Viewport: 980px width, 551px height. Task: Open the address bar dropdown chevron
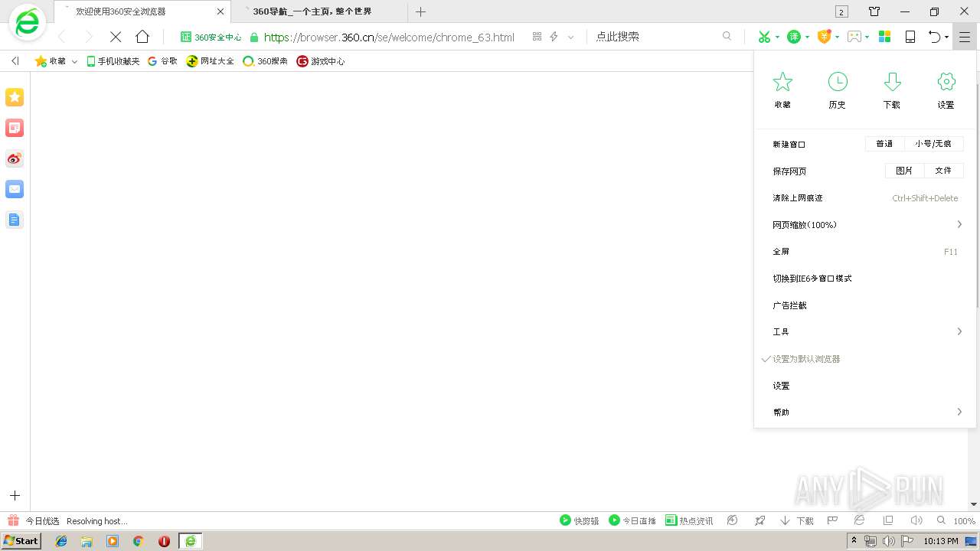point(570,37)
